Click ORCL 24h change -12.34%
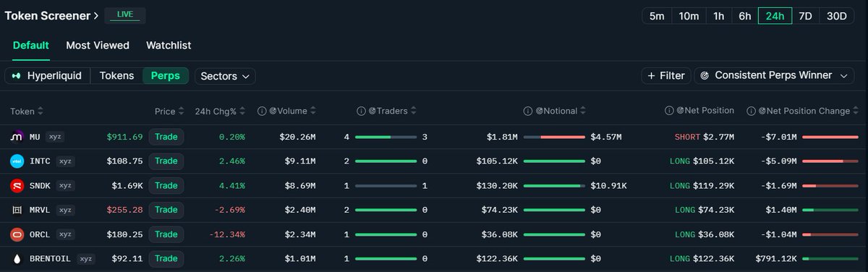 [228, 234]
